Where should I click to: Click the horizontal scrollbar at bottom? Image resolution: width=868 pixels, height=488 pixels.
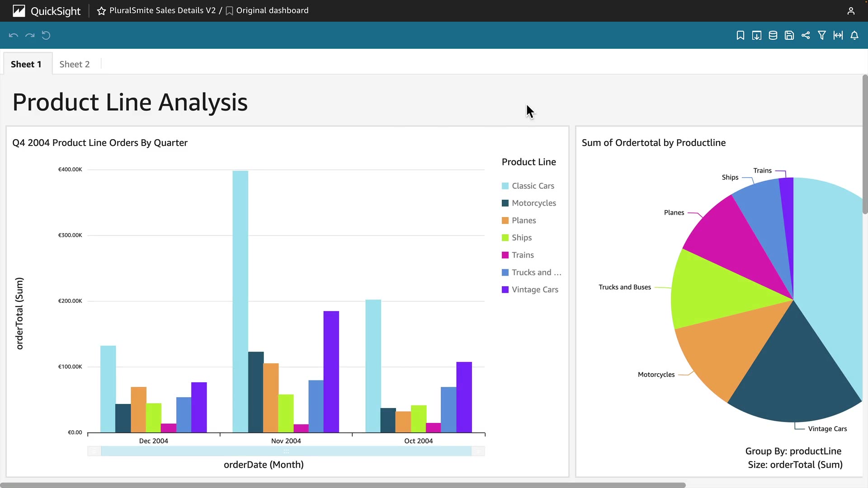point(344,485)
